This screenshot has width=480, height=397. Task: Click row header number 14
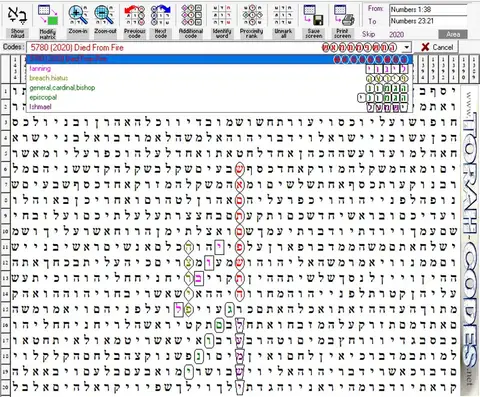(x=5, y=294)
